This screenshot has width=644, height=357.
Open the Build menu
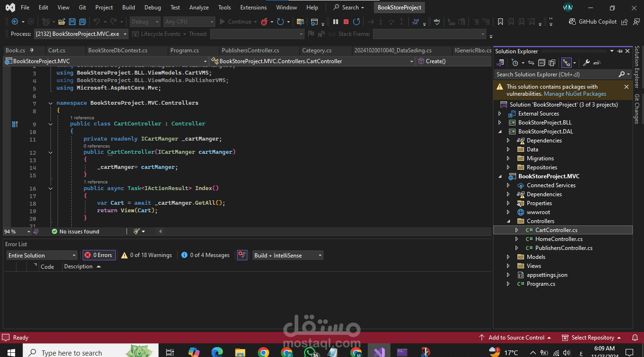tap(128, 8)
